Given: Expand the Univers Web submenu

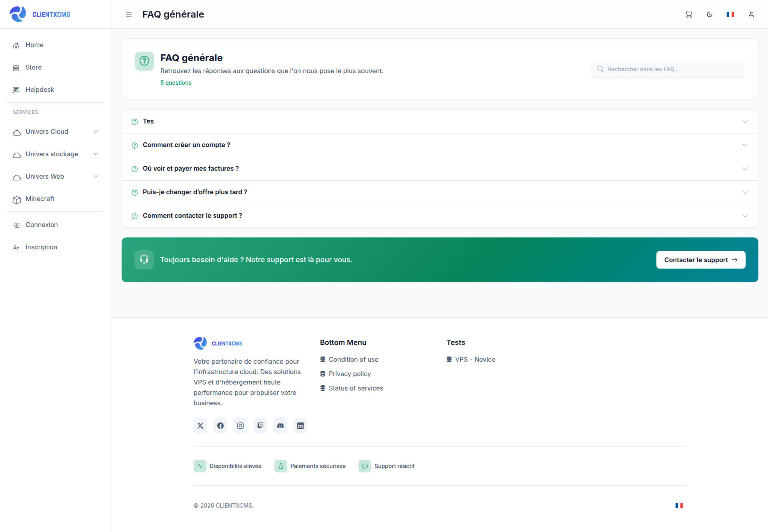Looking at the screenshot, I should point(56,177).
